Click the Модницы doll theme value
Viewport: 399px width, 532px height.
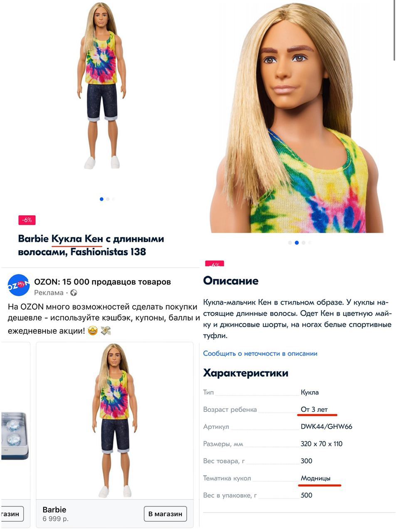pyautogui.click(x=315, y=478)
